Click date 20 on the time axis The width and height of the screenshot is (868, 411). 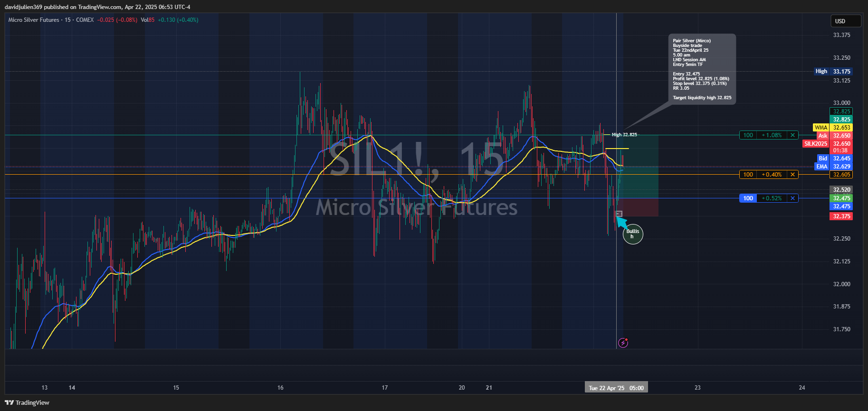[462, 388]
